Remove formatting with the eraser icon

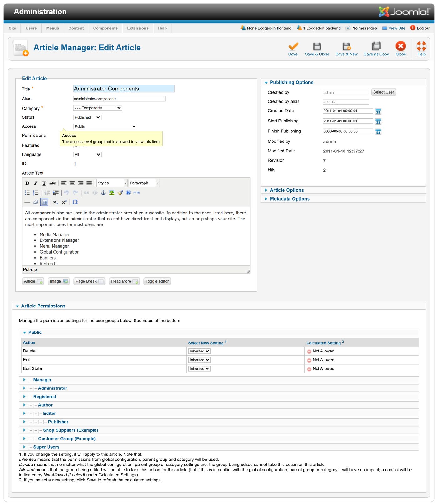click(x=36, y=202)
